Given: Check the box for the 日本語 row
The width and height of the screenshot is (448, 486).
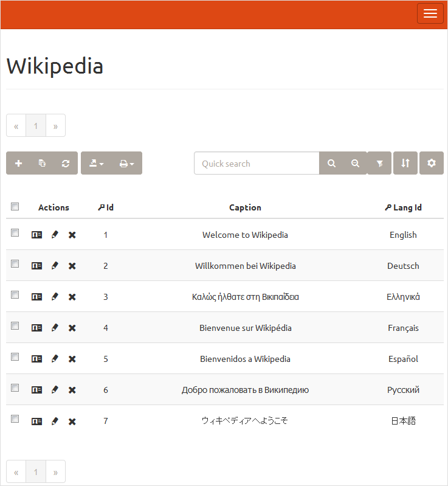Looking at the screenshot, I should point(15,418).
